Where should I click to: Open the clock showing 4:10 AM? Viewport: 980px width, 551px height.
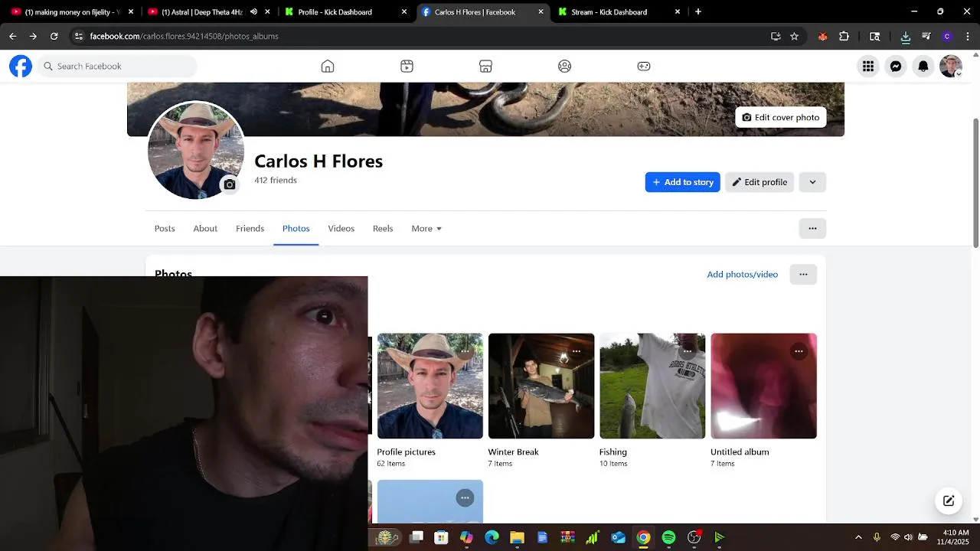[955, 537]
